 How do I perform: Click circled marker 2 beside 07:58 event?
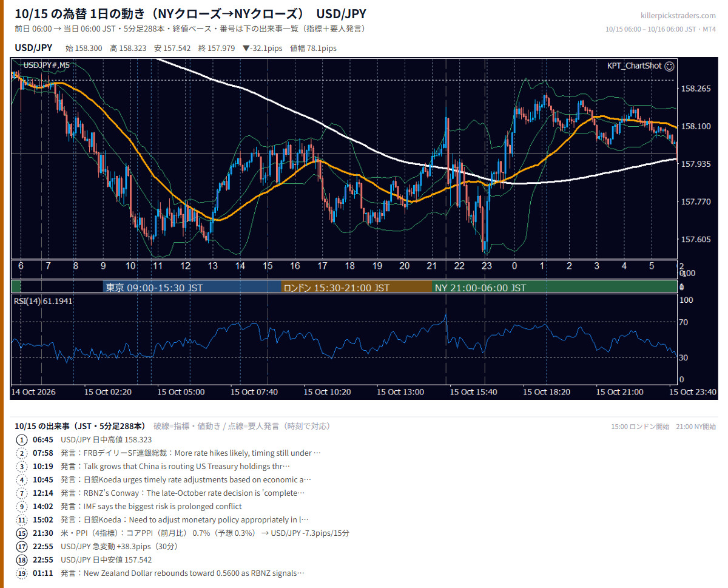click(x=22, y=453)
